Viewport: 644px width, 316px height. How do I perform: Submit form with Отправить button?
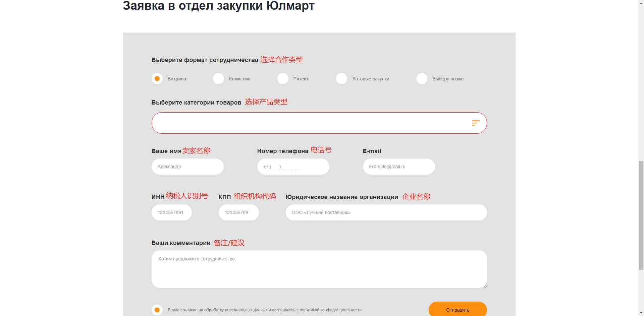click(x=458, y=309)
